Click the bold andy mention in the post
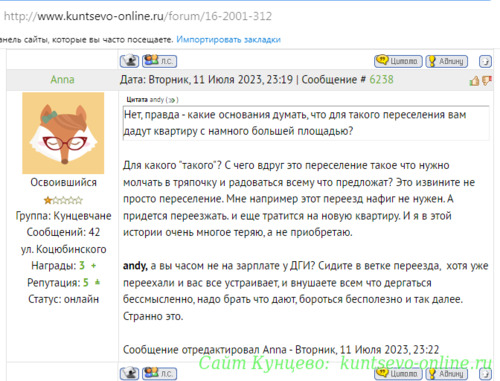Screen dimensions: 500x381 pos(135,266)
